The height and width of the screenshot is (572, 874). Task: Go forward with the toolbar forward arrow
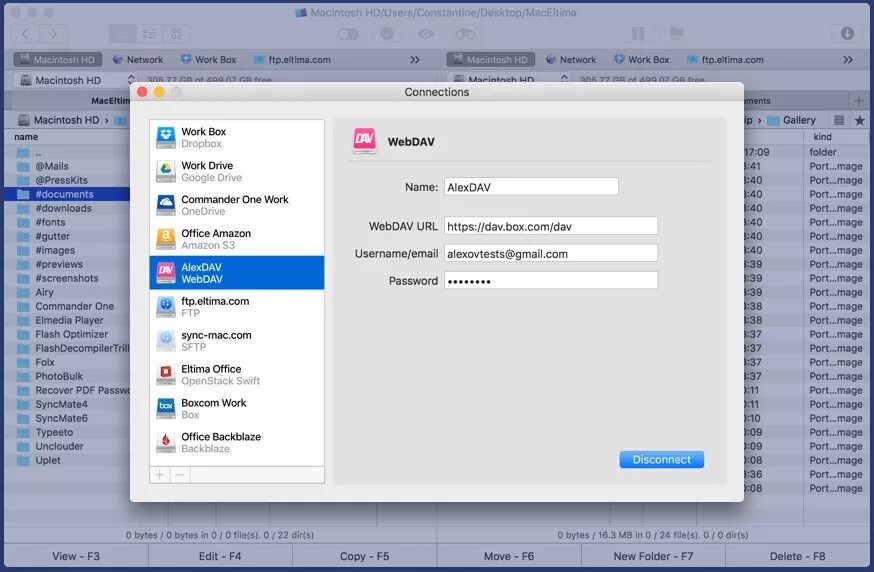(53, 34)
